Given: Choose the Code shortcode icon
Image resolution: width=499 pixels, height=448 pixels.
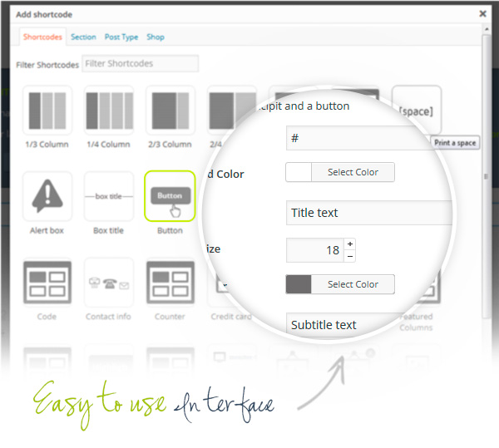Looking at the screenshot, I should [47, 283].
